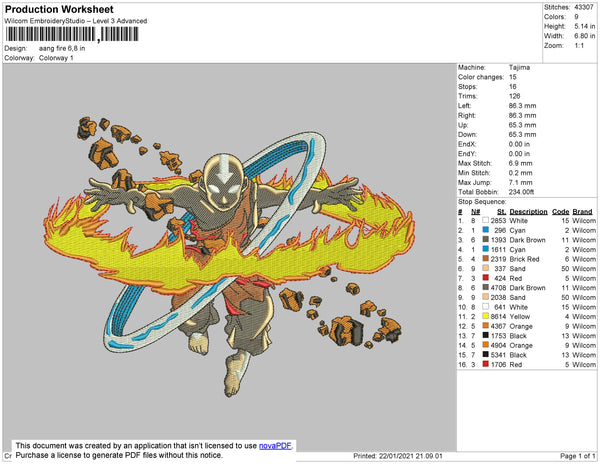Click the Black 1753 color swatch
The width and height of the screenshot is (600, 464).
486,335
